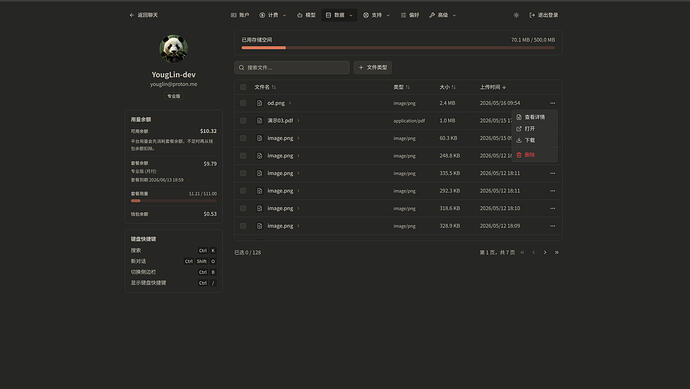The height and width of the screenshot is (389, 690).
Task: Click file icon of the 60.3 KB image.png
Action: [x=259, y=138]
